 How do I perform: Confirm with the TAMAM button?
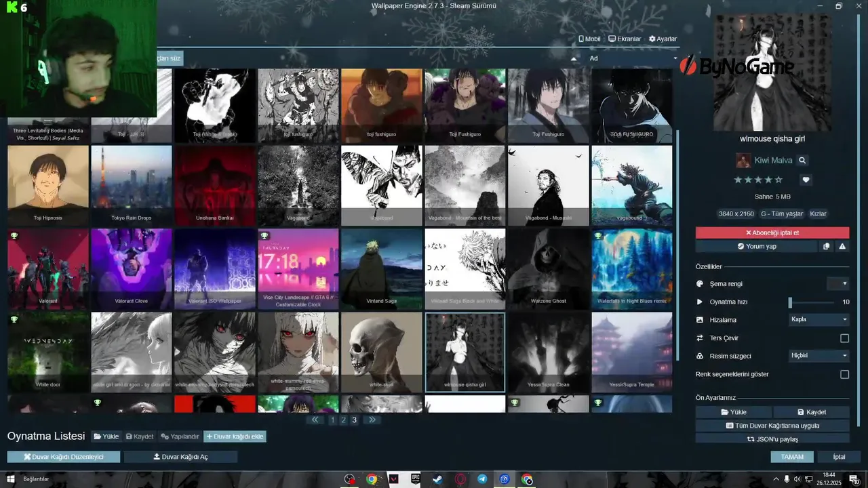792,457
